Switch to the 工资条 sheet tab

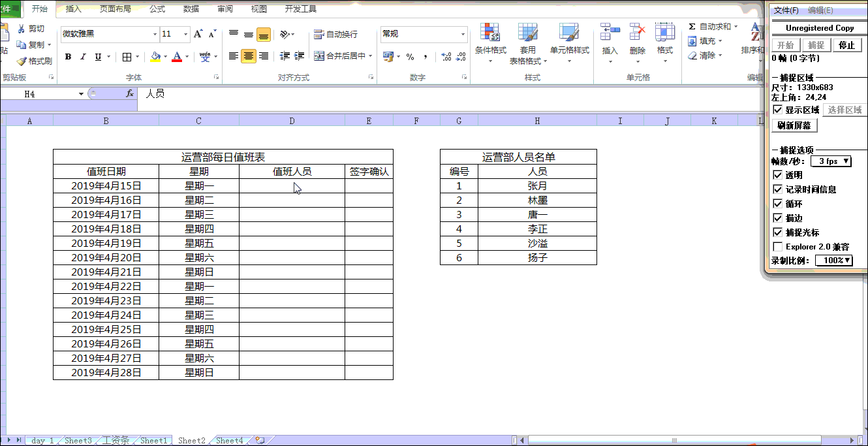point(115,441)
